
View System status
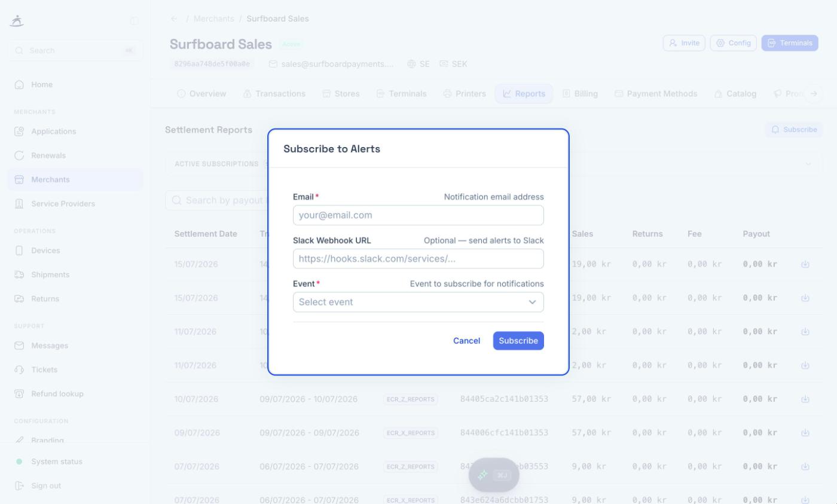75,462
